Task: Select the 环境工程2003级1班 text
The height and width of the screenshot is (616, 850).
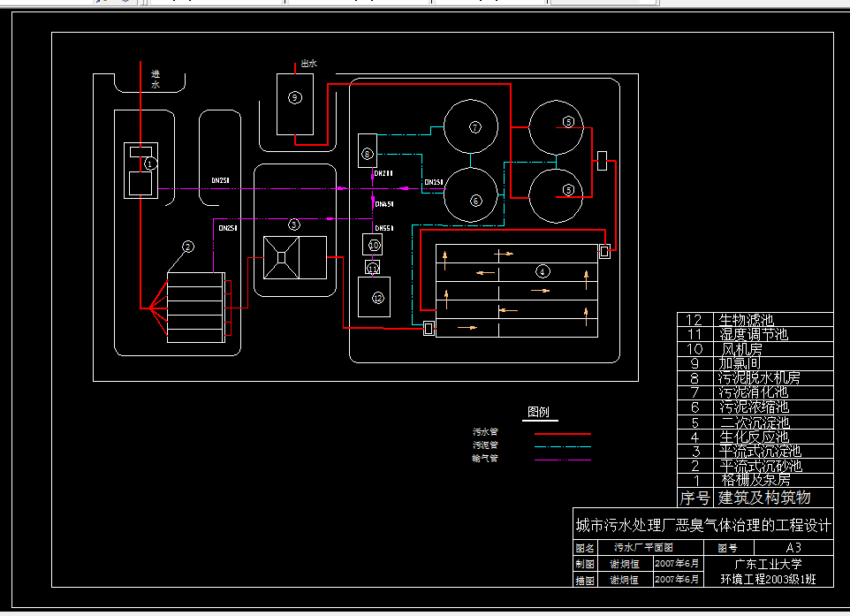Action: (x=768, y=580)
